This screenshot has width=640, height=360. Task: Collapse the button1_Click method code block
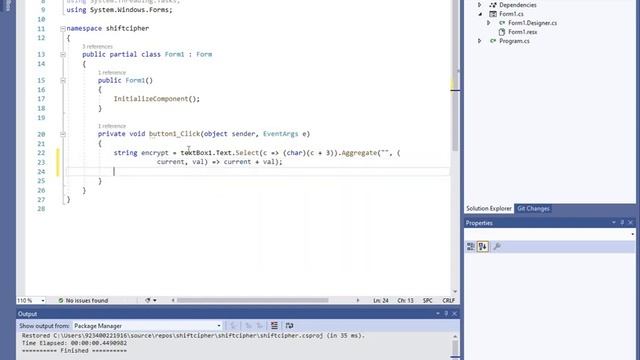click(x=63, y=134)
